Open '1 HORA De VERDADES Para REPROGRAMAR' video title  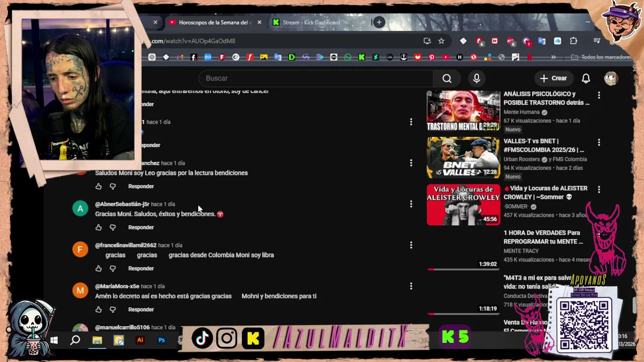coord(543,237)
